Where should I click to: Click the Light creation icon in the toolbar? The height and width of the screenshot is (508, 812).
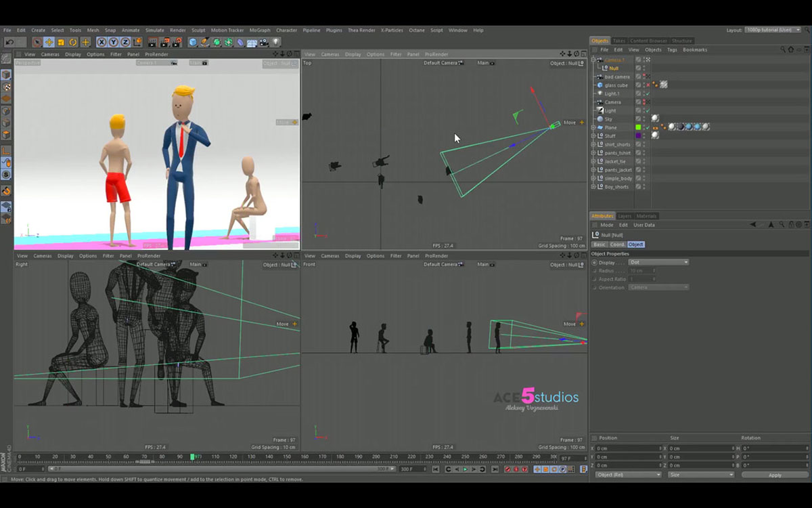click(x=275, y=42)
